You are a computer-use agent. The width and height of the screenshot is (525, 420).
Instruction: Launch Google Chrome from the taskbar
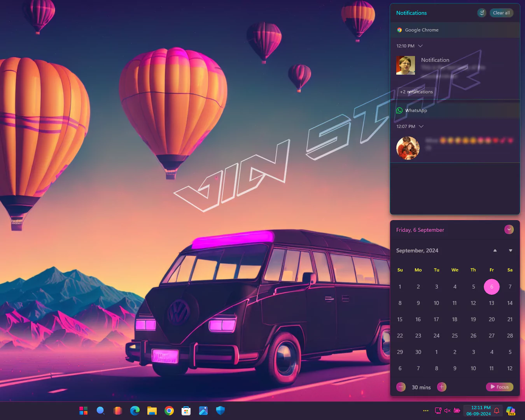169,411
